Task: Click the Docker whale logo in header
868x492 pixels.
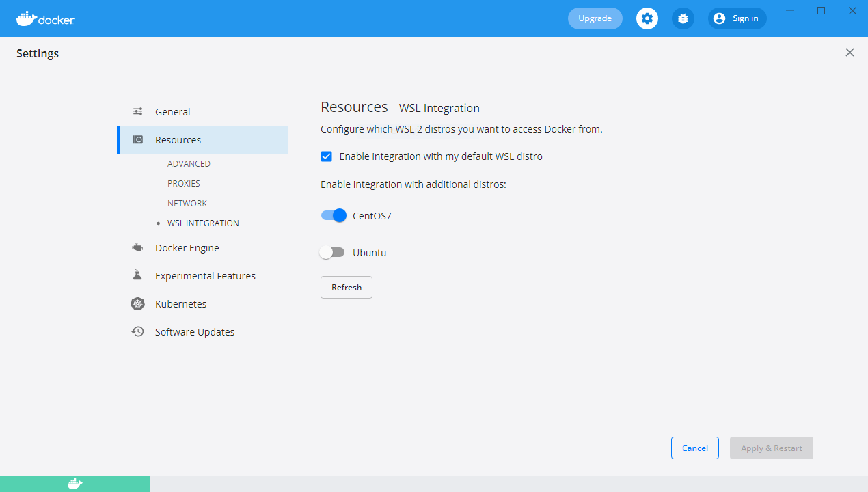Action: coord(46,18)
